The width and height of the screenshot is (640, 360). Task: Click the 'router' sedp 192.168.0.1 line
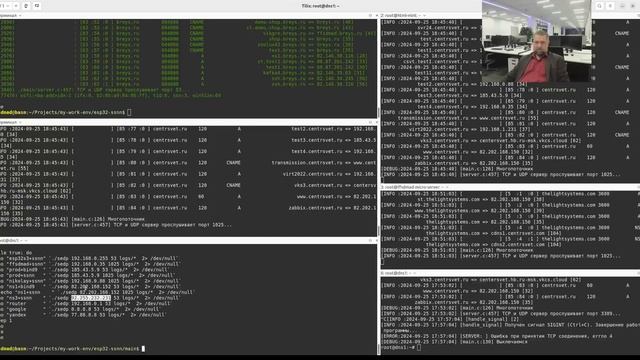[85, 304]
